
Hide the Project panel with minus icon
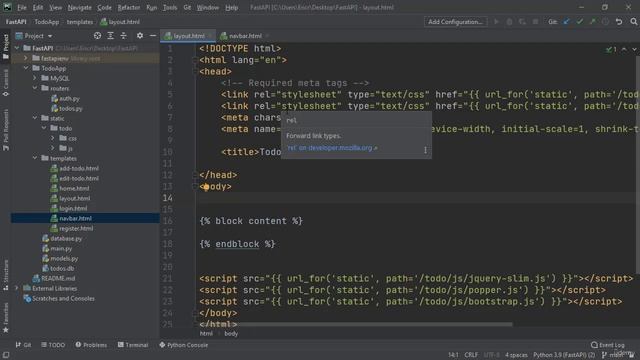click(x=153, y=36)
